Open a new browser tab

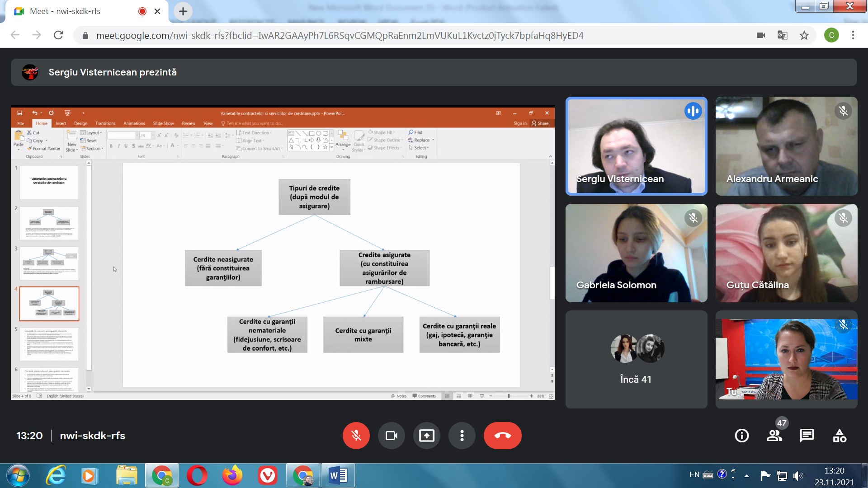click(x=183, y=11)
